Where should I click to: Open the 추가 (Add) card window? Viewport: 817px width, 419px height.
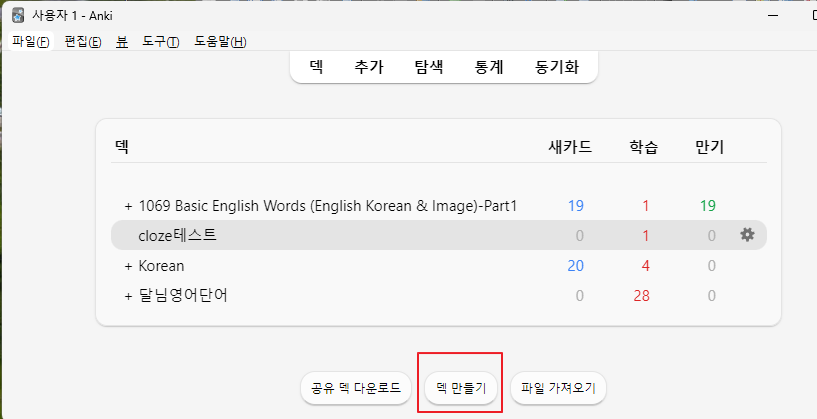[369, 67]
